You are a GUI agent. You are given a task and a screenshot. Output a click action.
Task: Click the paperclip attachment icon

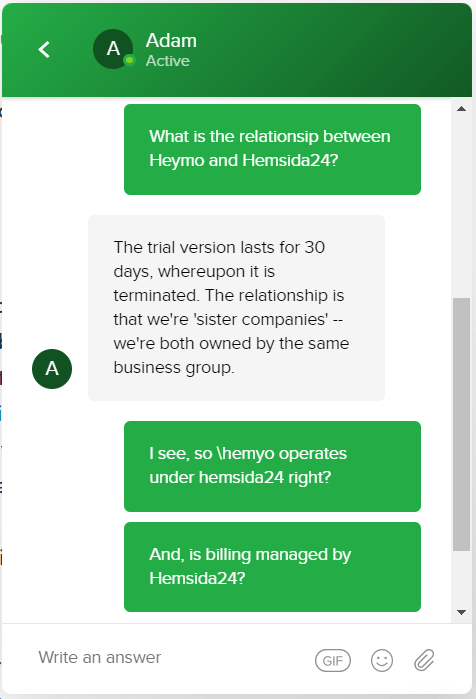424,660
